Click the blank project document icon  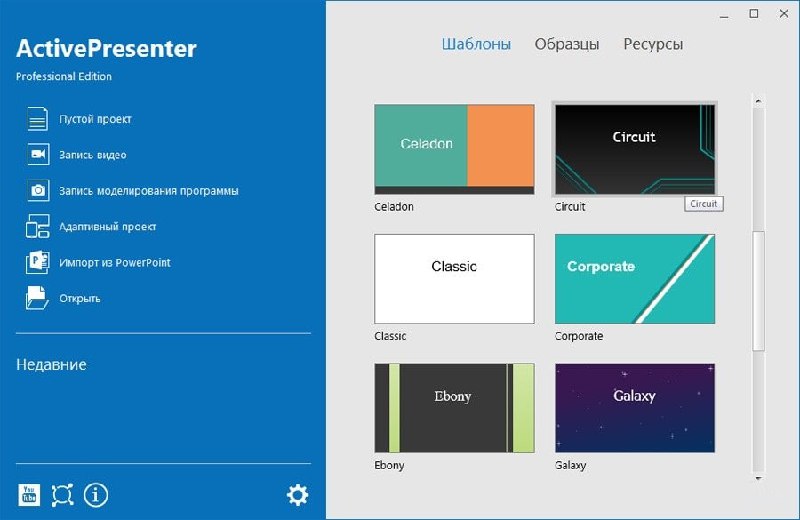coord(37,119)
